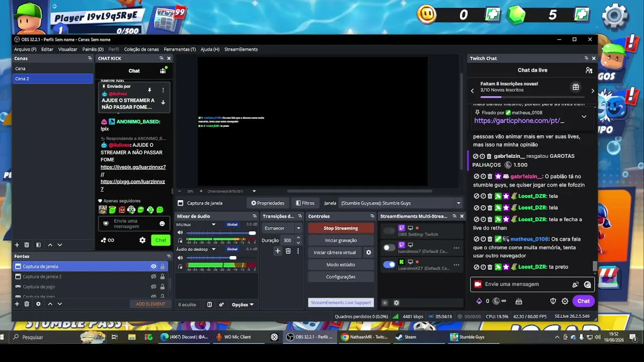Open the Twitch chat community users icon
The height and width of the screenshot is (362, 644).
click(x=589, y=70)
